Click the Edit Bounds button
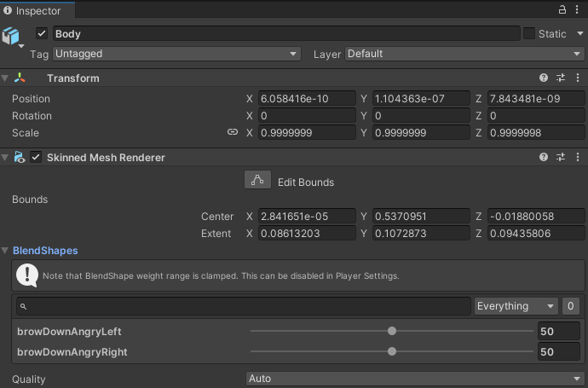The width and height of the screenshot is (588, 388). pos(257,180)
